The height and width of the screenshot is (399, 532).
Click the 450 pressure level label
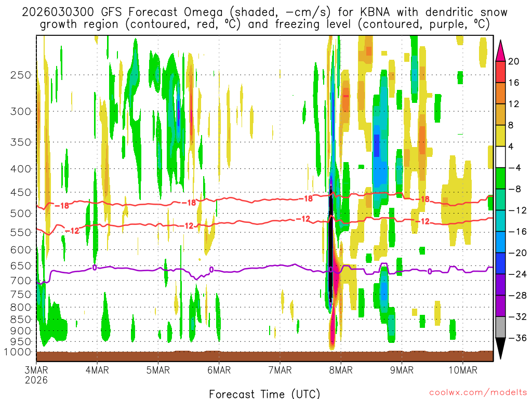[x=21, y=192]
